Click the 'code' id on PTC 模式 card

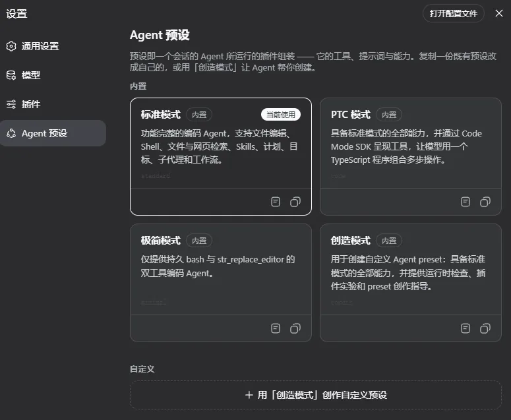coord(338,176)
